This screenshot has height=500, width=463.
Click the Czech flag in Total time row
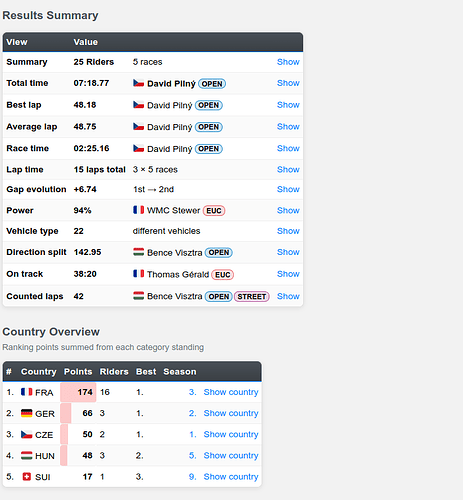(x=138, y=83)
